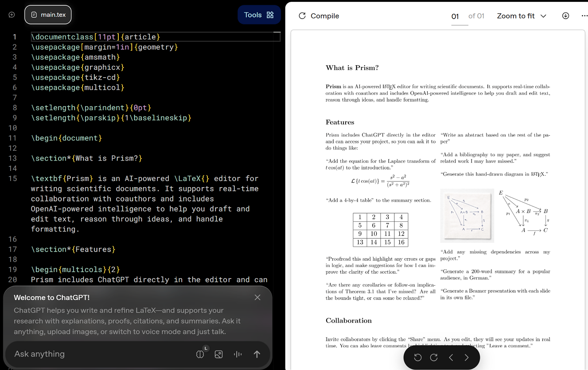Expand the Zoom to fit dropdown

(522, 16)
